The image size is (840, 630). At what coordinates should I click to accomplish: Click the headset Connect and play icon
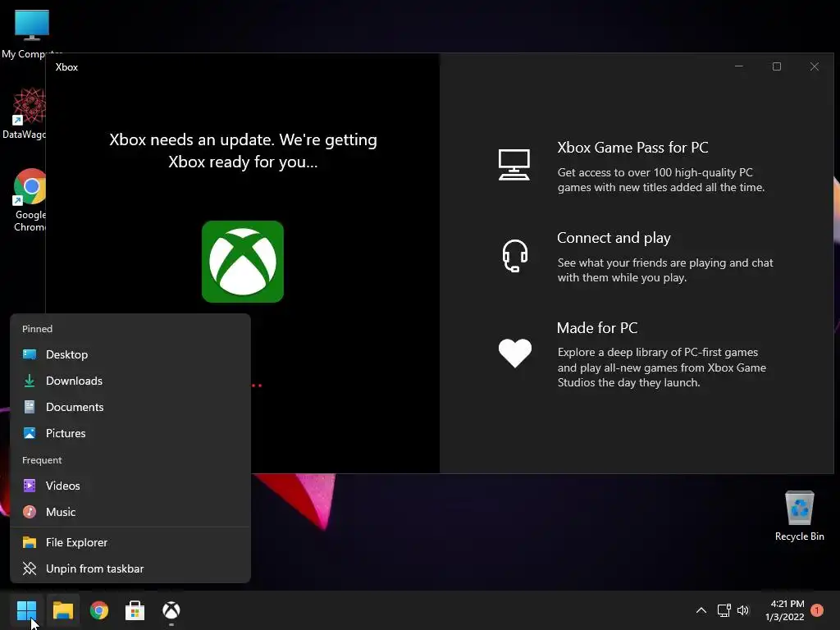tap(515, 256)
